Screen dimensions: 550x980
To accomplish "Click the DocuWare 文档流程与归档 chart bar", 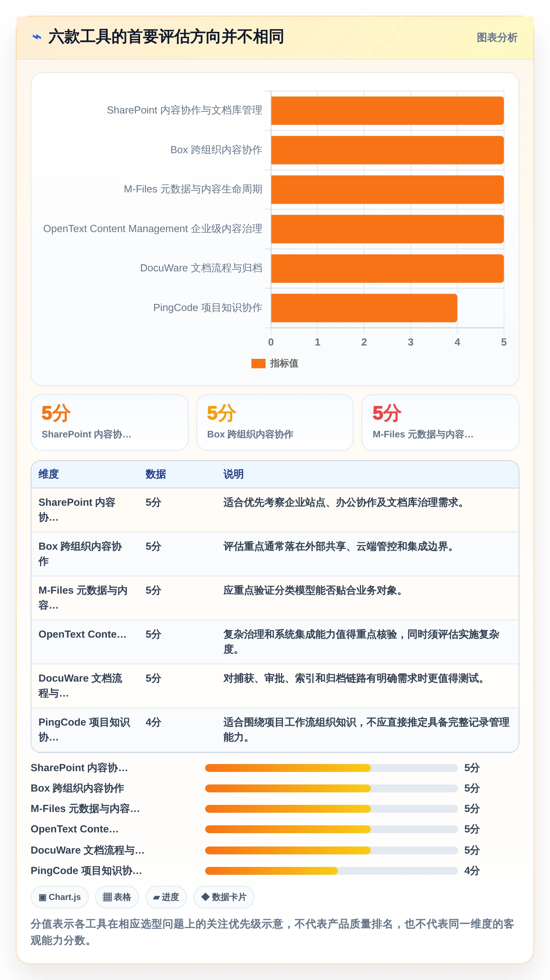I will click(x=387, y=269).
